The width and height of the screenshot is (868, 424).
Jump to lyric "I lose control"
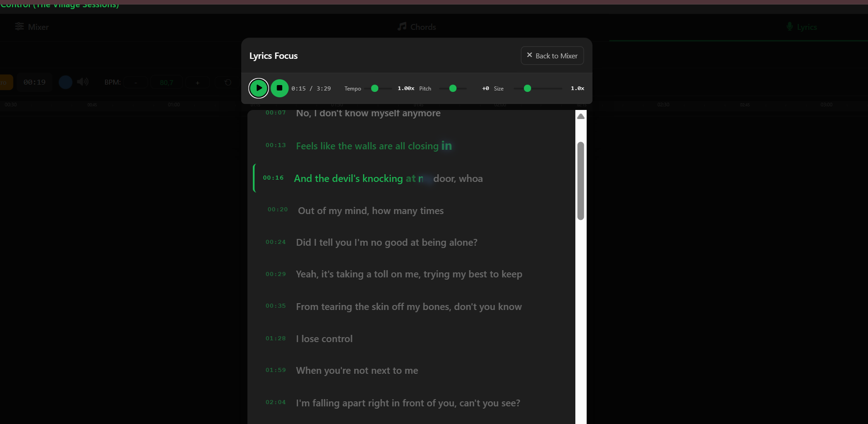pyautogui.click(x=324, y=339)
